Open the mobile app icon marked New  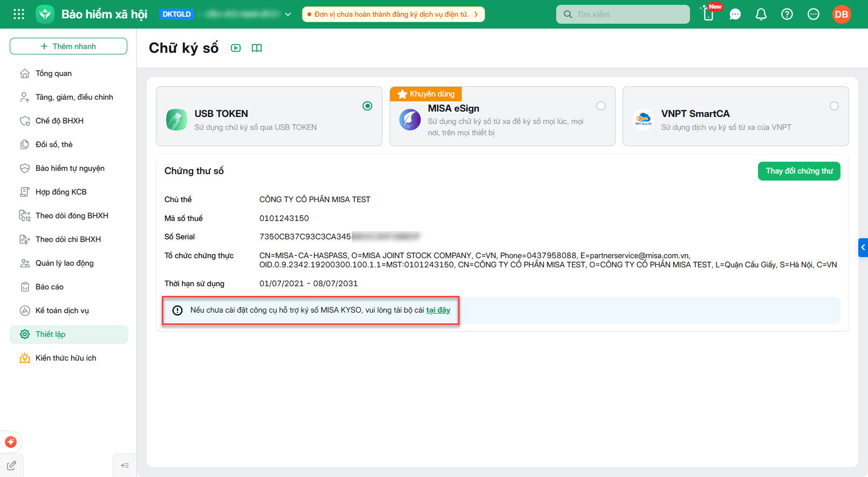pyautogui.click(x=709, y=14)
